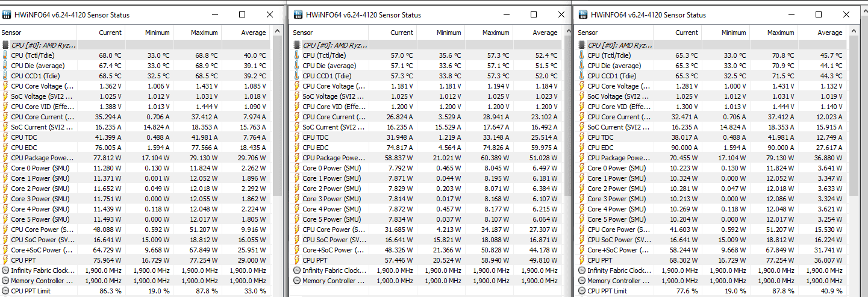Click lightning icon beside CPU PPT in rightmost window

coord(582,260)
